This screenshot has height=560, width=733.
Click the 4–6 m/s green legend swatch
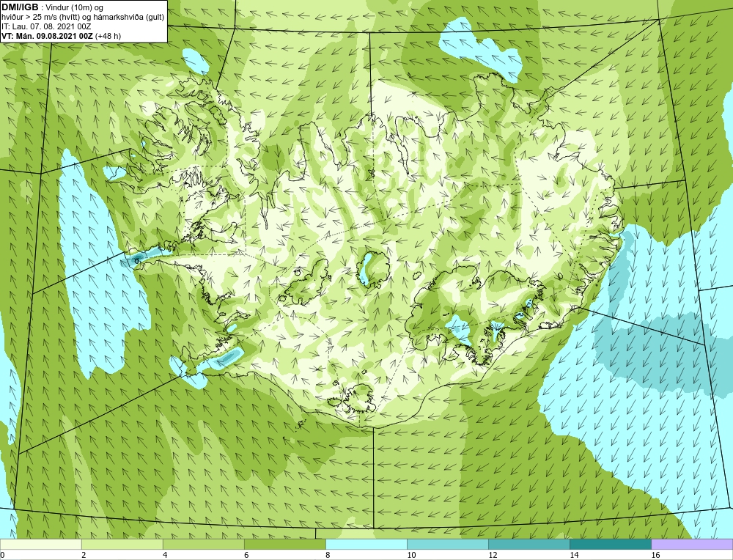203,544
